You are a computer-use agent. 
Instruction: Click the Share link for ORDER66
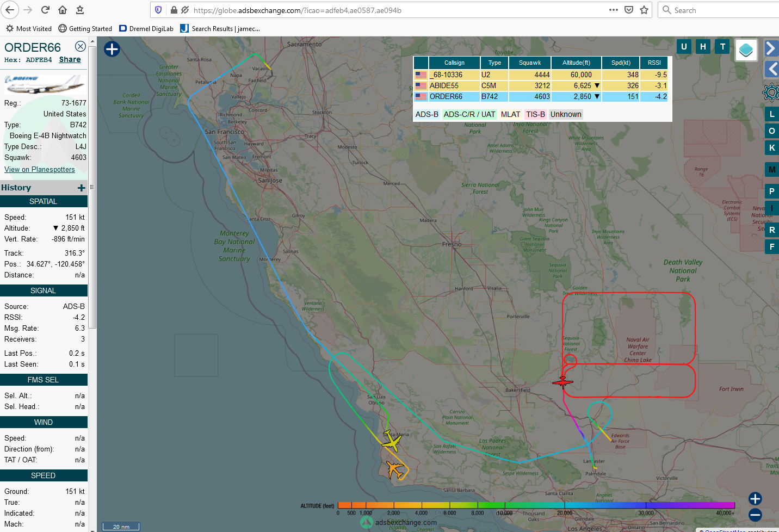70,60
